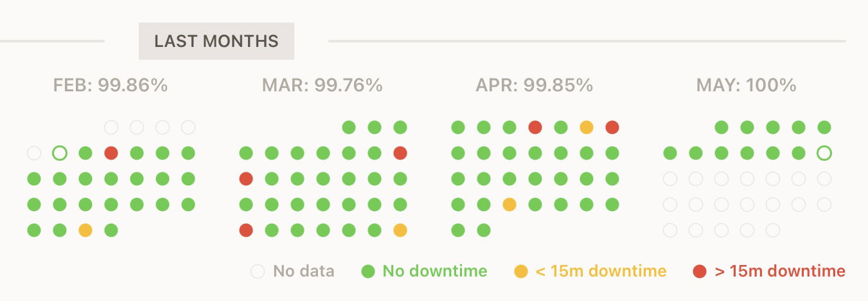Click the FEB: 99.86% uptime heading
This screenshot has width=868, height=301.
pos(111,85)
